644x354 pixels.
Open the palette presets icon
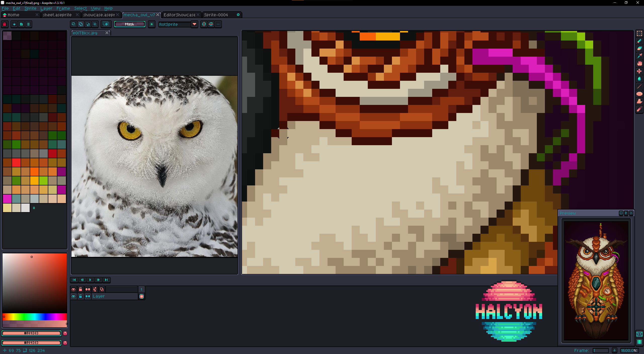[21, 24]
